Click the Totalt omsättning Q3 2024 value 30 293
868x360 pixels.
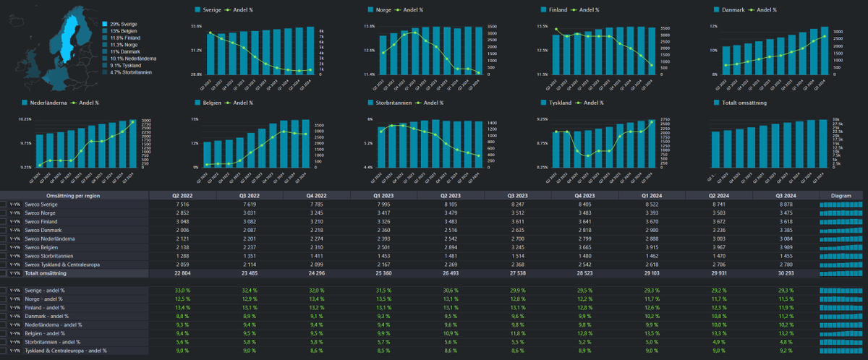pyautogui.click(x=786, y=274)
